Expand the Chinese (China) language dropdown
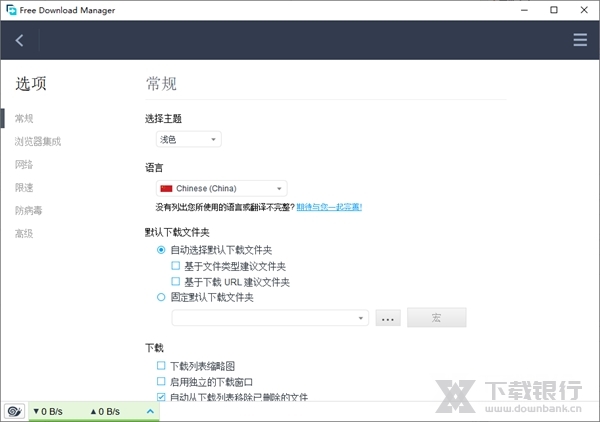This screenshot has height=422, width=600. tap(221, 188)
